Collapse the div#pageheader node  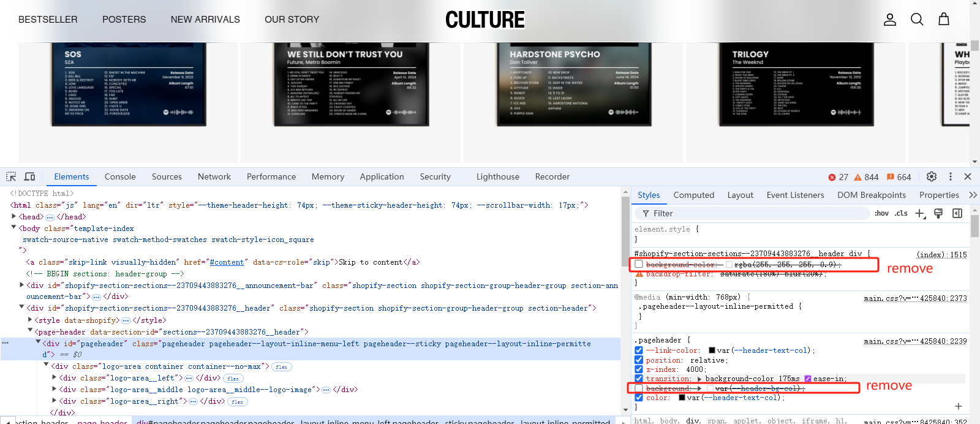point(38,343)
